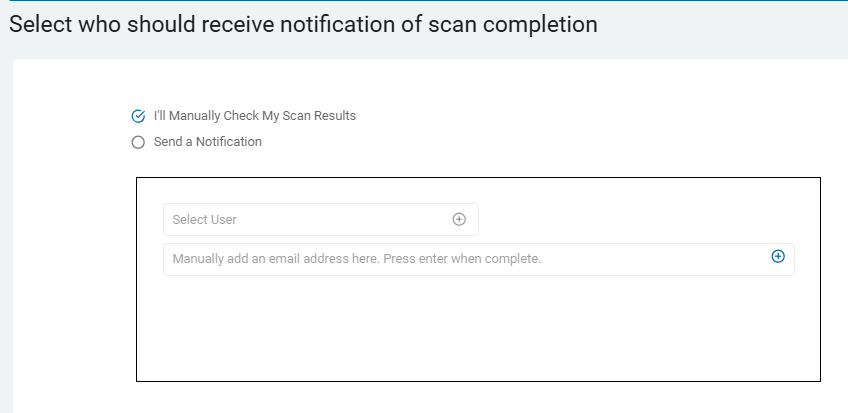This screenshot has height=413, width=848.
Task: Expand the user list via the grey plus icon
Action: click(459, 219)
